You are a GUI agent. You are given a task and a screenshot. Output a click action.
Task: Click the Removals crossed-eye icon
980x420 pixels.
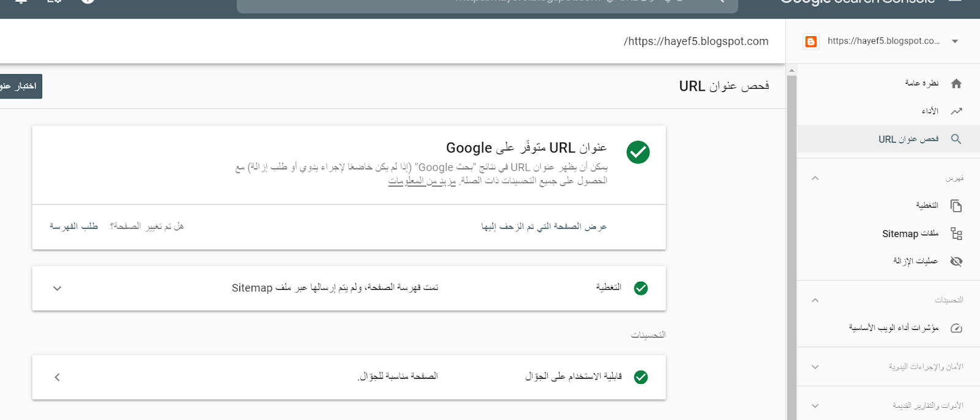point(956,261)
